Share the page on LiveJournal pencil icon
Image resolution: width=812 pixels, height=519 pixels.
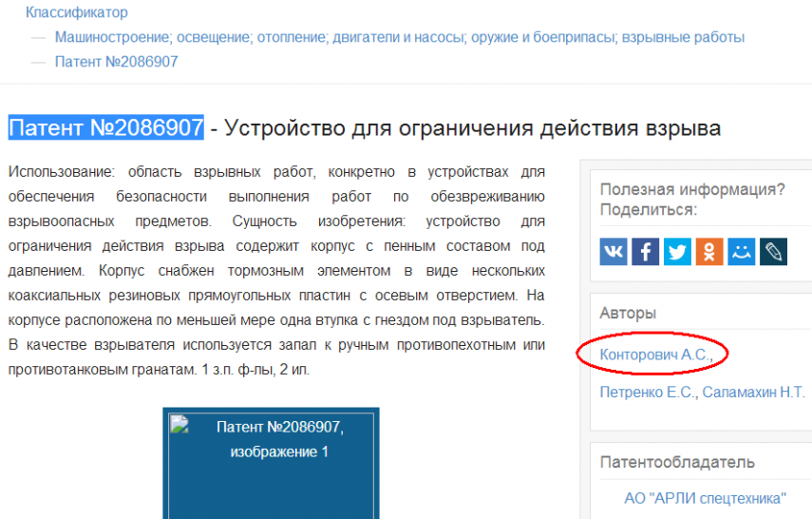click(x=774, y=252)
